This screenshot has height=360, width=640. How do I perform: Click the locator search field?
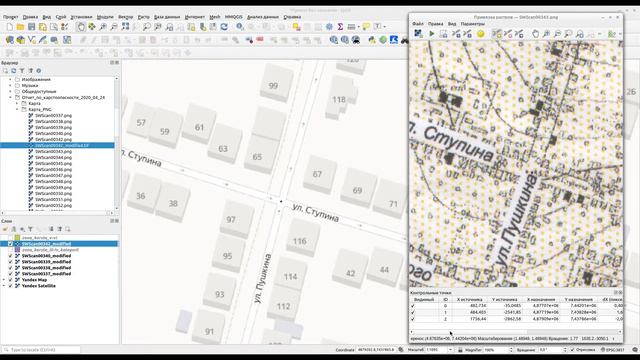[41, 350]
